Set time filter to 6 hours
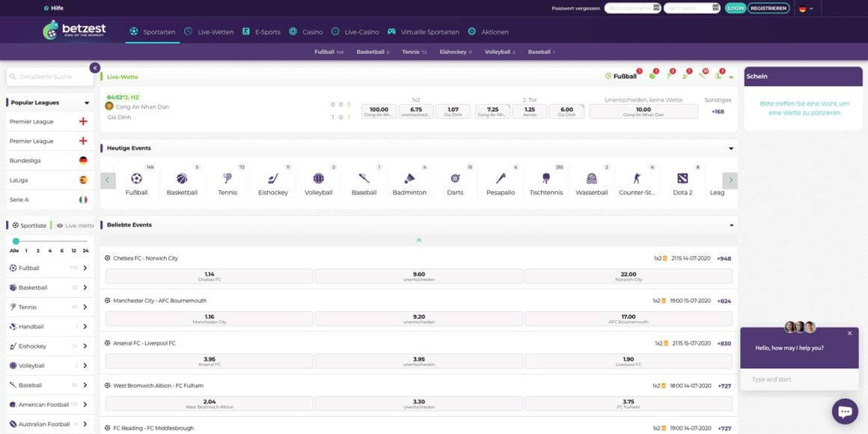 click(x=61, y=251)
